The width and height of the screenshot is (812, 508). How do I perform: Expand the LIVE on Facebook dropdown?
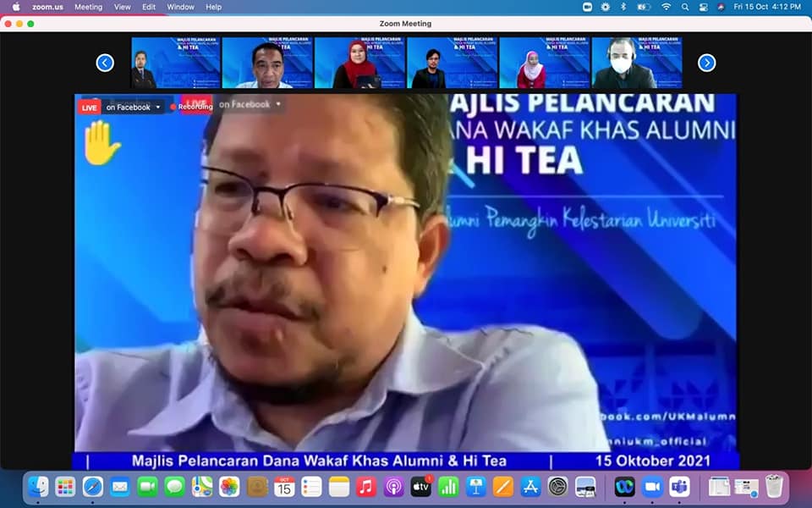coord(157,108)
